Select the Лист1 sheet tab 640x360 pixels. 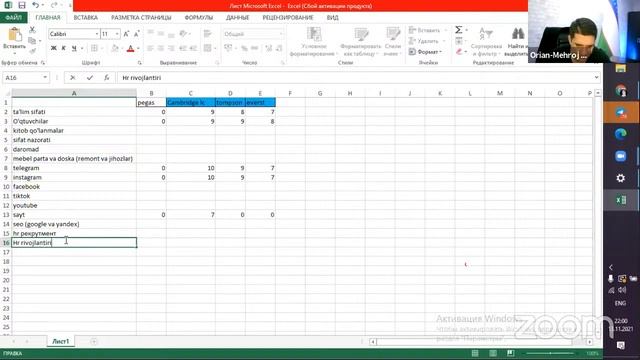click(61, 341)
